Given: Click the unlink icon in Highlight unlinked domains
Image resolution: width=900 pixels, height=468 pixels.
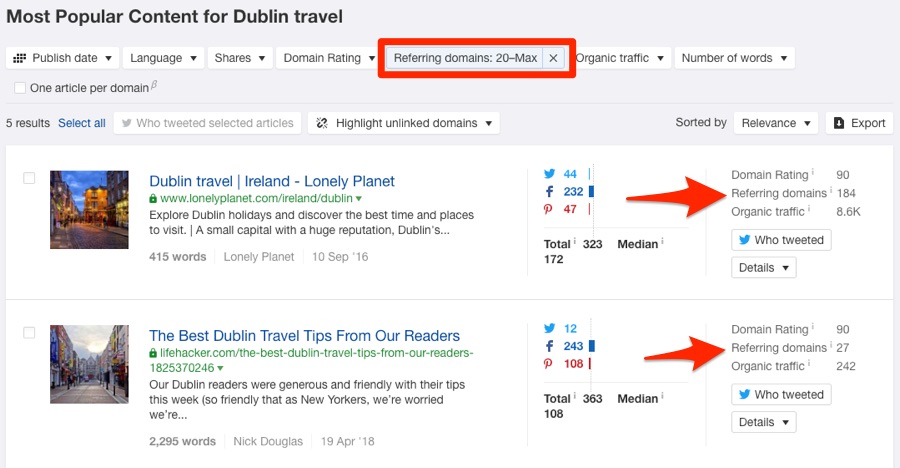Looking at the screenshot, I should 322,123.
